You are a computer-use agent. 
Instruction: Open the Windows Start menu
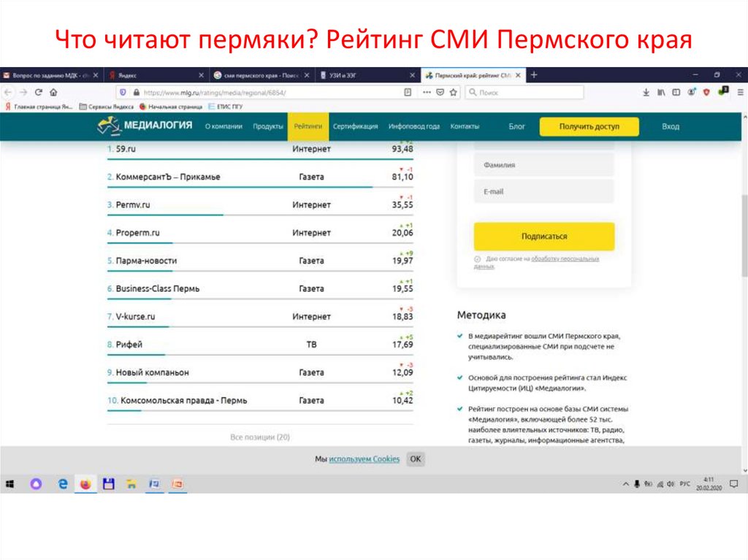pyautogui.click(x=9, y=484)
